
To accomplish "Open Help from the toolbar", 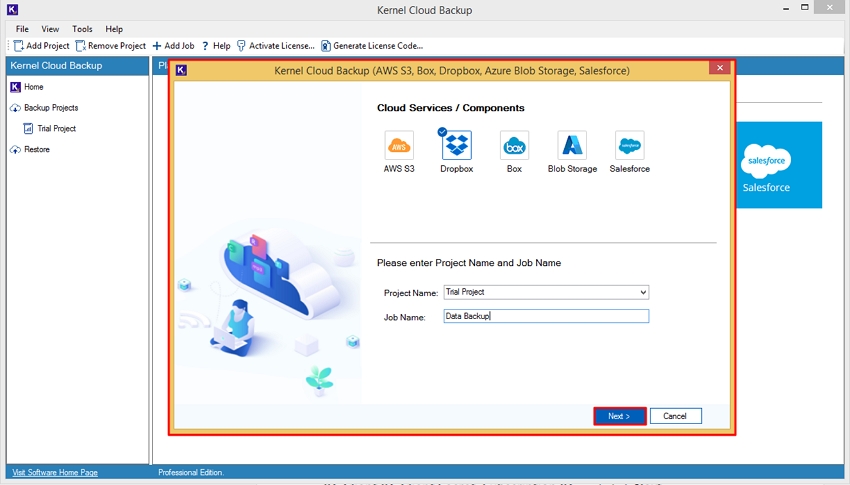I will [x=216, y=46].
